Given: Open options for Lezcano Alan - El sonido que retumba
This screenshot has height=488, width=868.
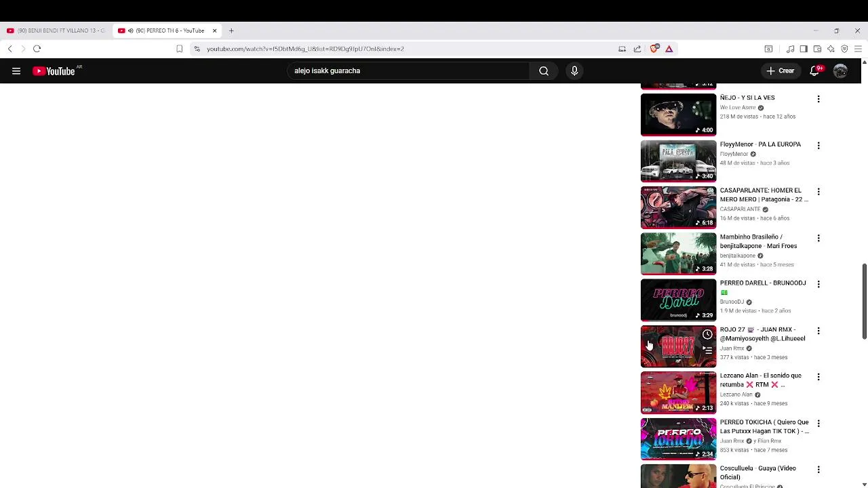Looking at the screenshot, I should [x=818, y=377].
